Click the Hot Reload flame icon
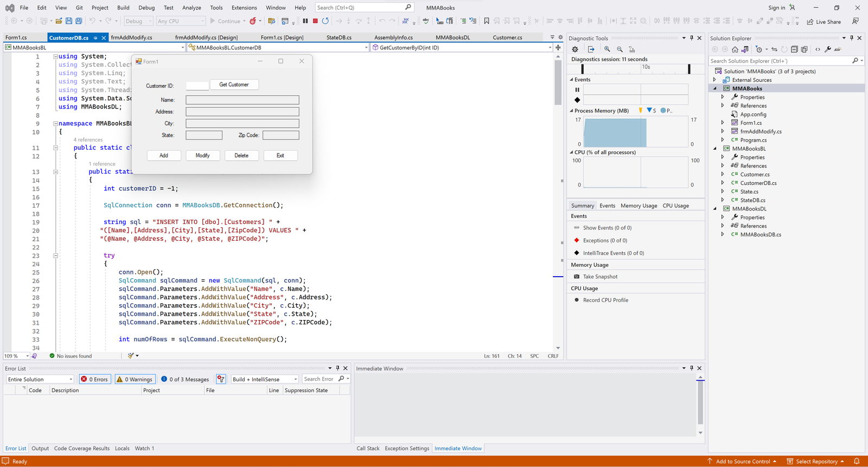The width and height of the screenshot is (868, 467). (253, 21)
